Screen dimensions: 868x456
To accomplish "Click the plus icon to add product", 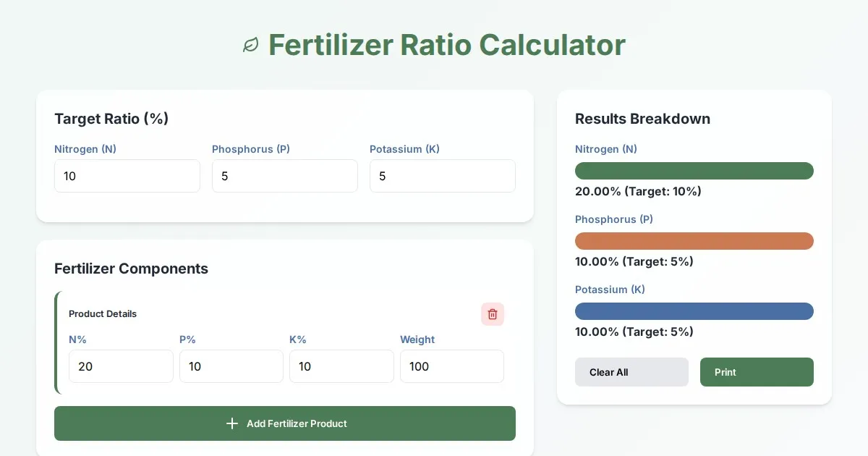I will click(232, 423).
